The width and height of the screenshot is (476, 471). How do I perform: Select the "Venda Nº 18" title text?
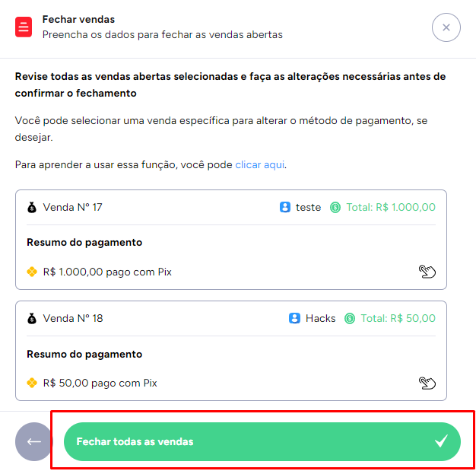(x=72, y=318)
